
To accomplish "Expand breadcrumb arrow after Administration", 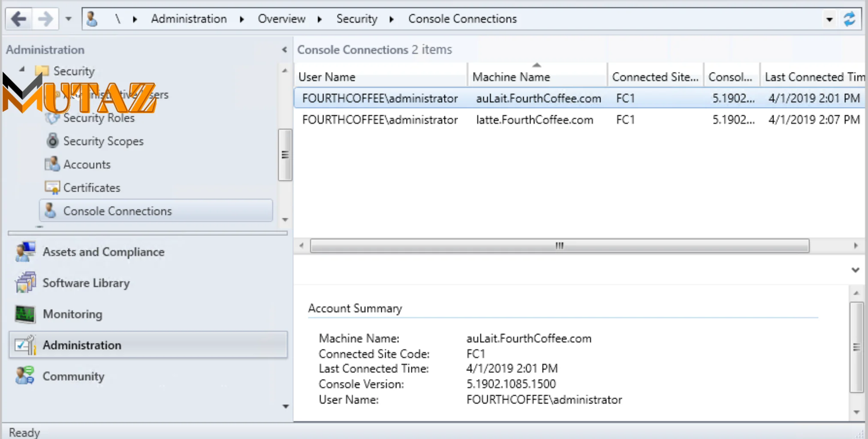I will pos(242,19).
